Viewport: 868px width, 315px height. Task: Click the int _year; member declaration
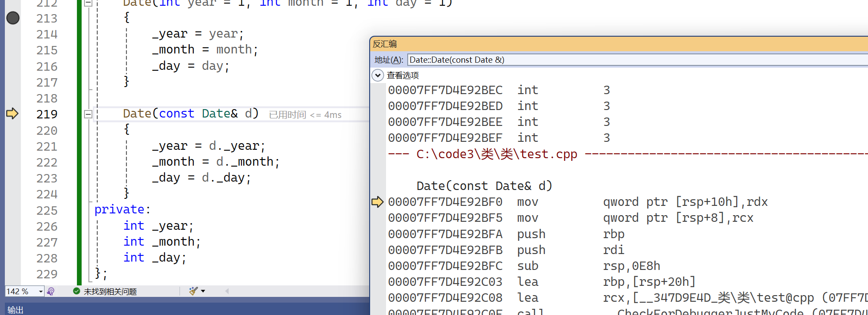click(x=158, y=226)
